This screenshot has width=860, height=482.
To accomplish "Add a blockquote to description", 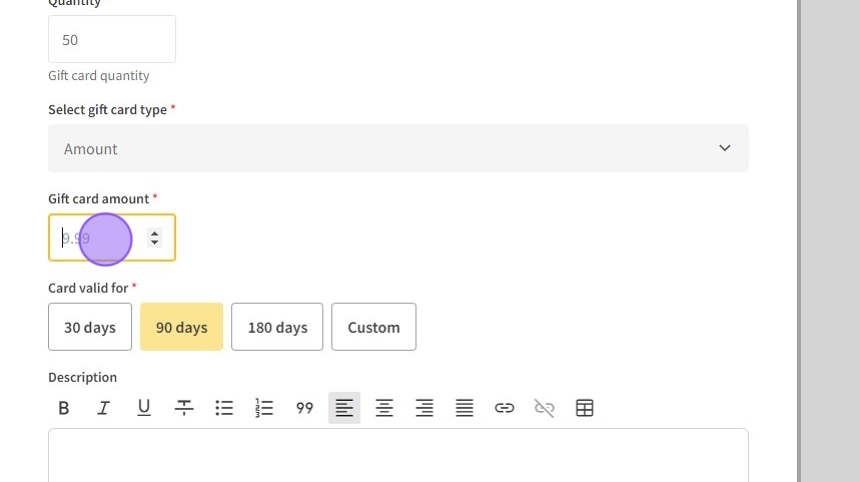I will tap(305, 408).
